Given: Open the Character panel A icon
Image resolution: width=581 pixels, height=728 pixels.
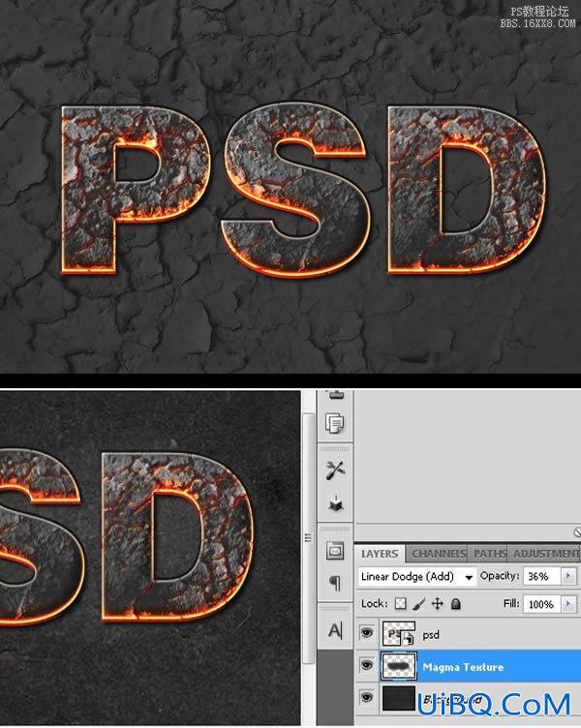Looking at the screenshot, I should click(335, 630).
